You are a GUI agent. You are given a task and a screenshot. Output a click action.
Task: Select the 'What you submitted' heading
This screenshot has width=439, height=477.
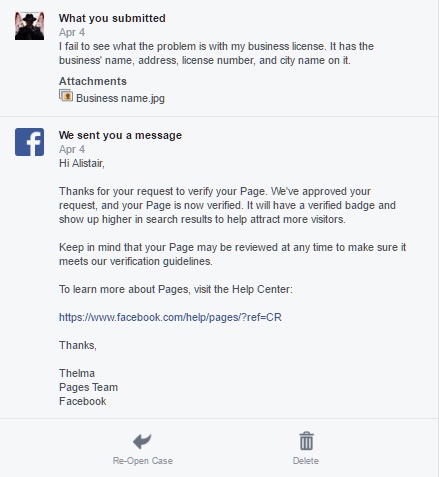[112, 18]
